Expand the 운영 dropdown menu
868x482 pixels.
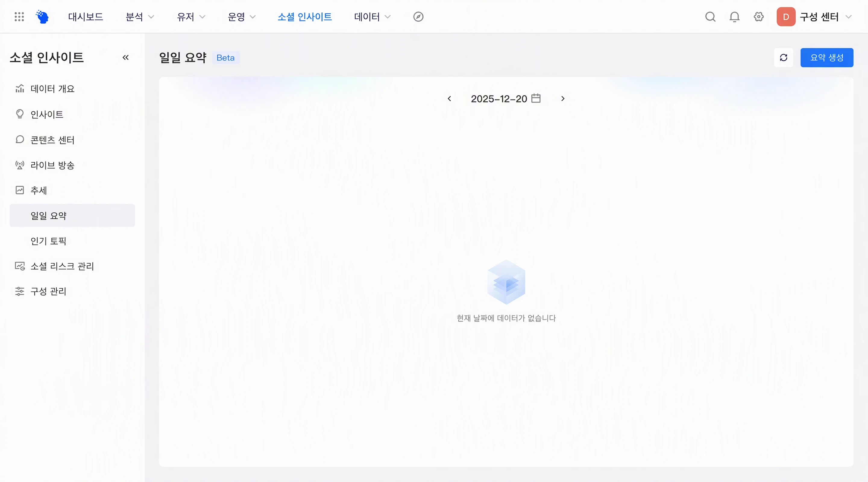(242, 17)
